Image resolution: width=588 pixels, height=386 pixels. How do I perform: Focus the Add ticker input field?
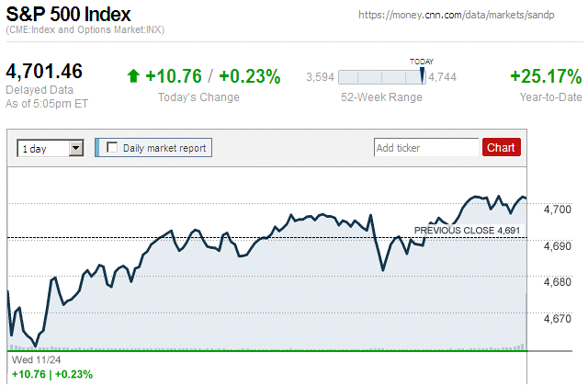click(x=426, y=147)
